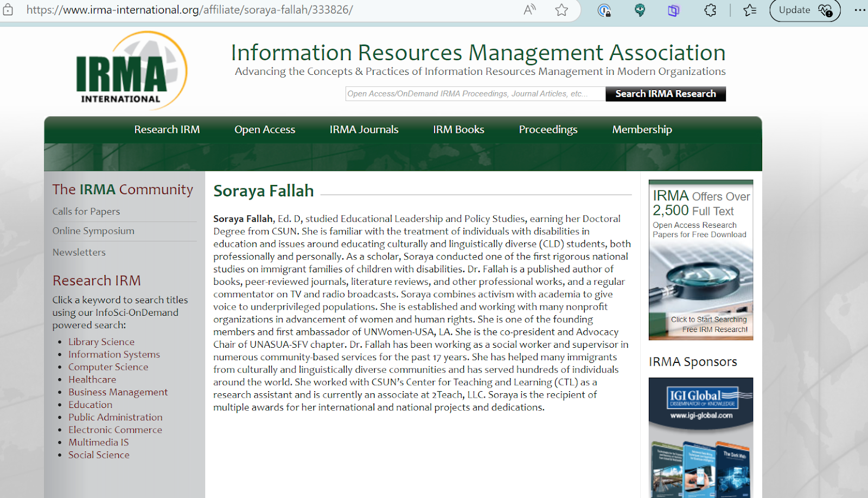Open the green map-pin extension icon
The image size is (868, 498).
point(640,10)
